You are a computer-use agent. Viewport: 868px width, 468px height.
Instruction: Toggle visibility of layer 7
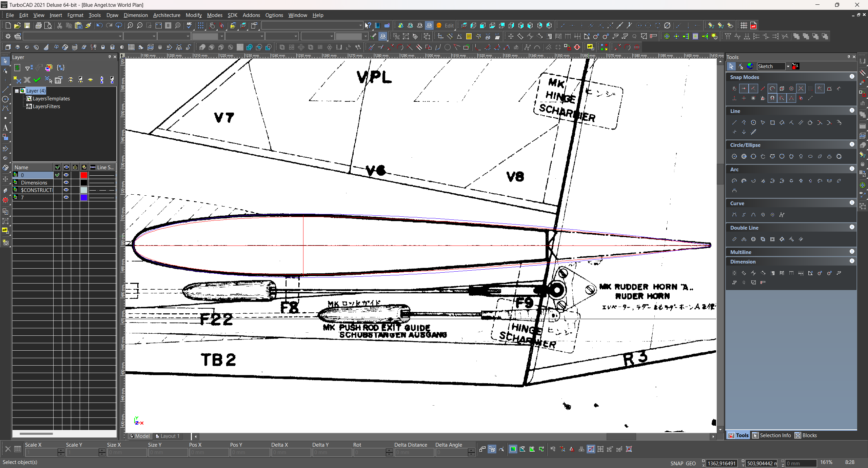(66, 197)
